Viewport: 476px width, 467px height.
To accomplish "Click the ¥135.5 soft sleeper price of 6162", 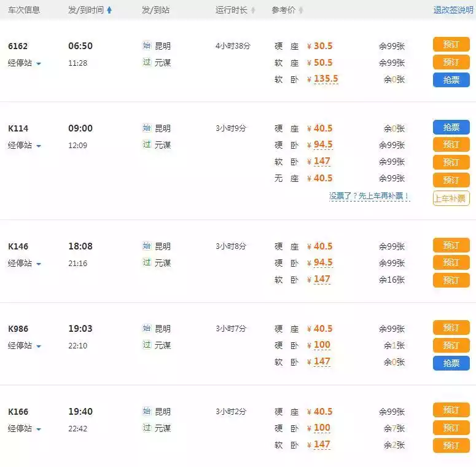I will point(326,79).
